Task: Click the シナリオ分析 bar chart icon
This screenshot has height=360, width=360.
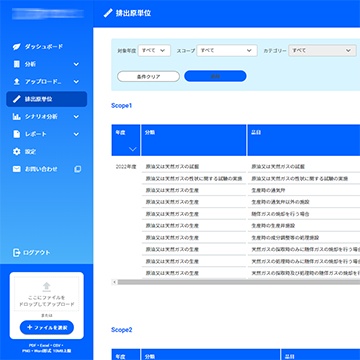Action: [x=16, y=117]
